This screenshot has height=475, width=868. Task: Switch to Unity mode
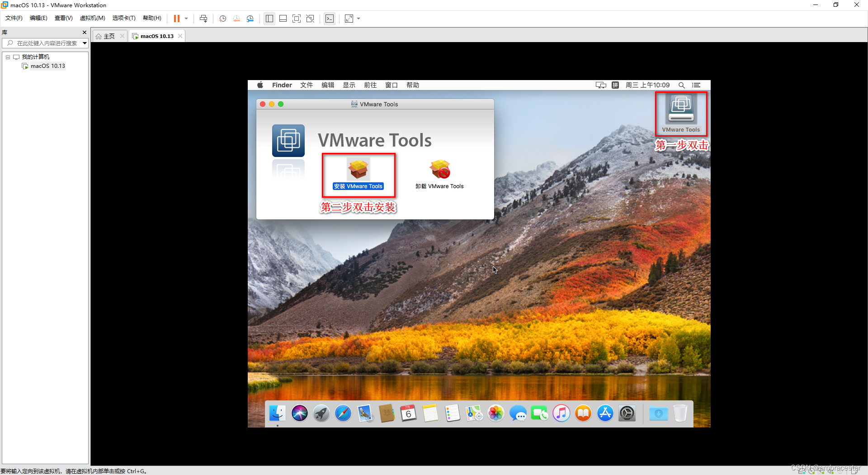[310, 19]
